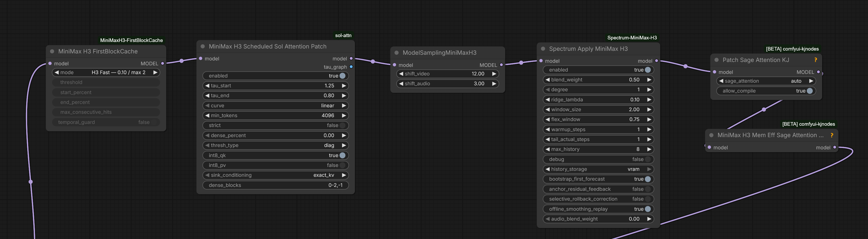Collapse the MiniMax H3 Mem Eff Sage Attention node dot
The height and width of the screenshot is (239, 868).
click(712, 135)
